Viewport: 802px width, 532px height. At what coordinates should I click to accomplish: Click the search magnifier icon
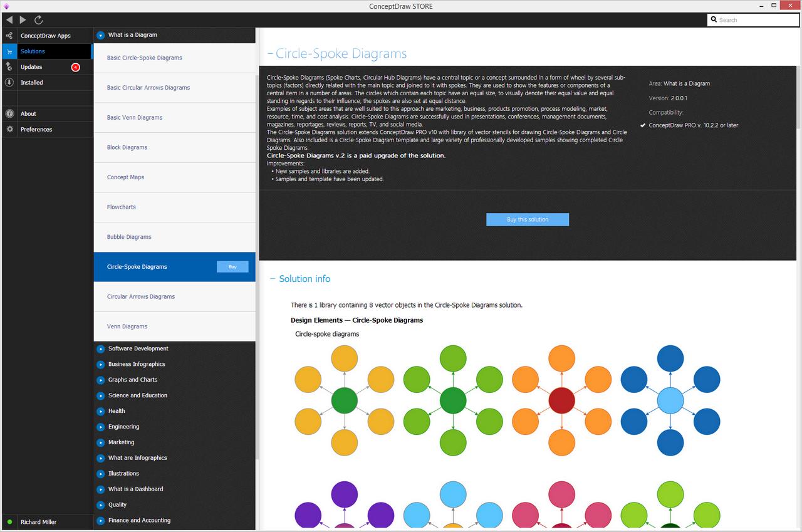[714, 20]
